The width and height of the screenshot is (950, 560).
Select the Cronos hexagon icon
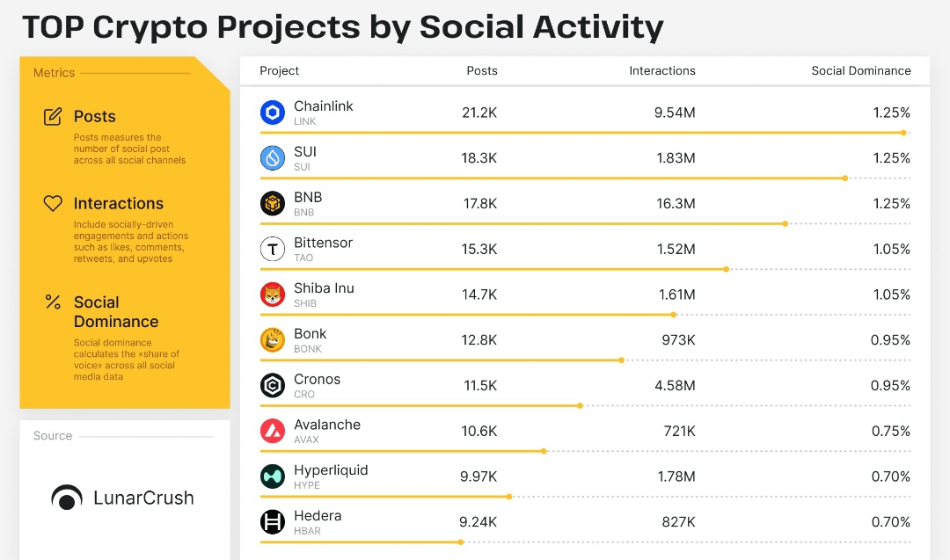[273, 385]
